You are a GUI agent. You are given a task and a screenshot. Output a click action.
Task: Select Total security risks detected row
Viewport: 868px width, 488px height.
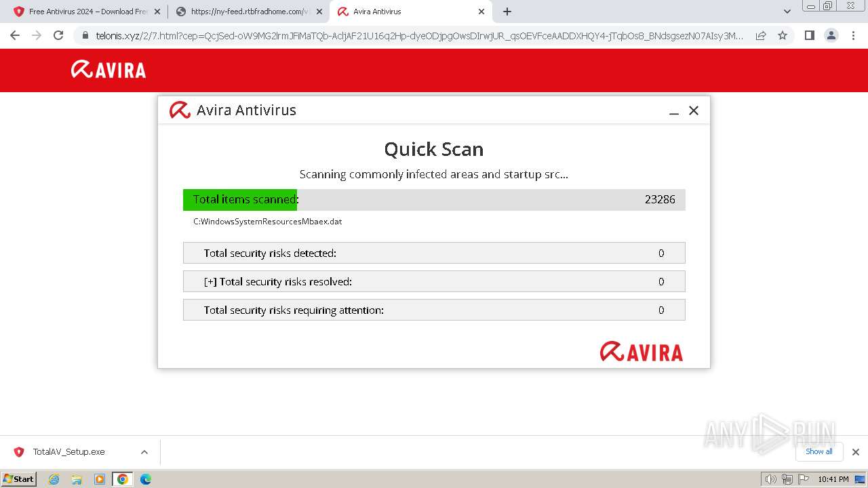[434, 253]
